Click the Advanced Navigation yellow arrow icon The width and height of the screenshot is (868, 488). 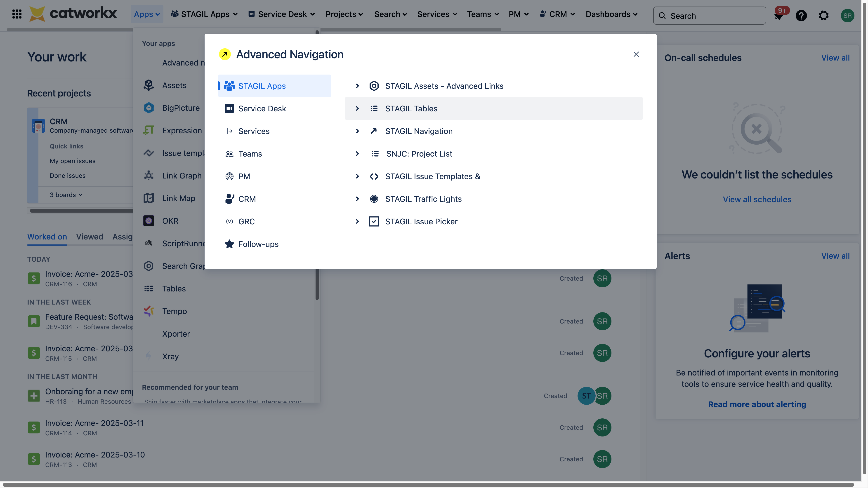point(225,54)
